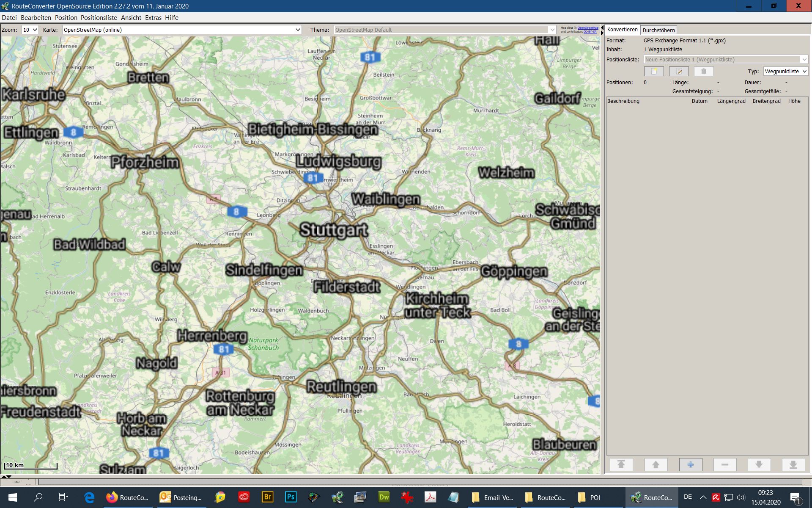The height and width of the screenshot is (508, 812).
Task: Click the move position up arrow
Action: point(656,464)
